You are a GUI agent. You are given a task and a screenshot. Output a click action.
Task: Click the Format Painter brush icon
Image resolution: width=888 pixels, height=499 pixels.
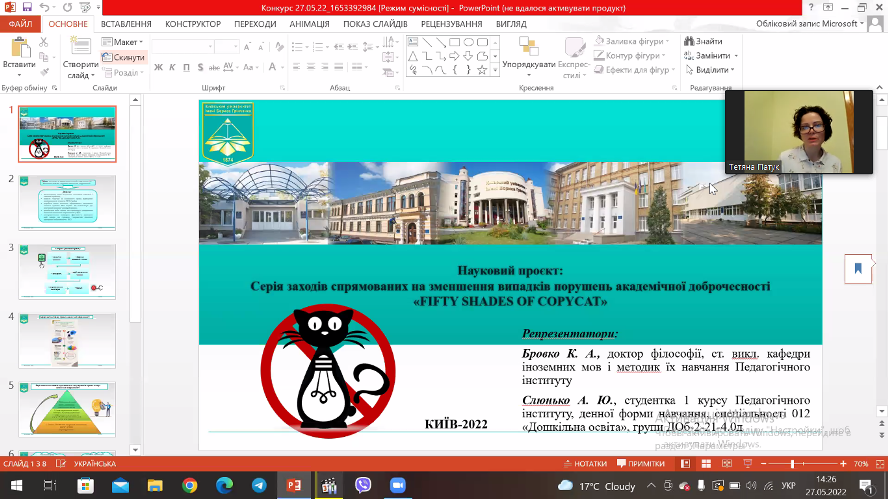coord(44,71)
